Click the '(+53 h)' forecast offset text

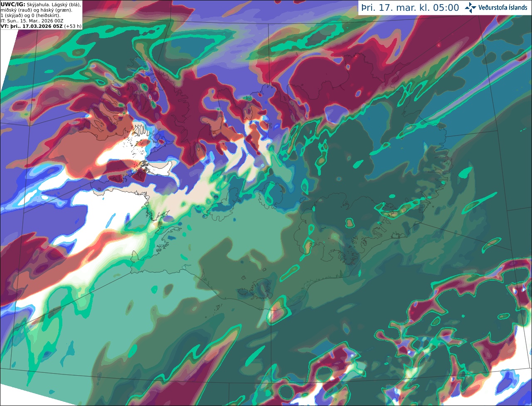pyautogui.click(x=73, y=26)
